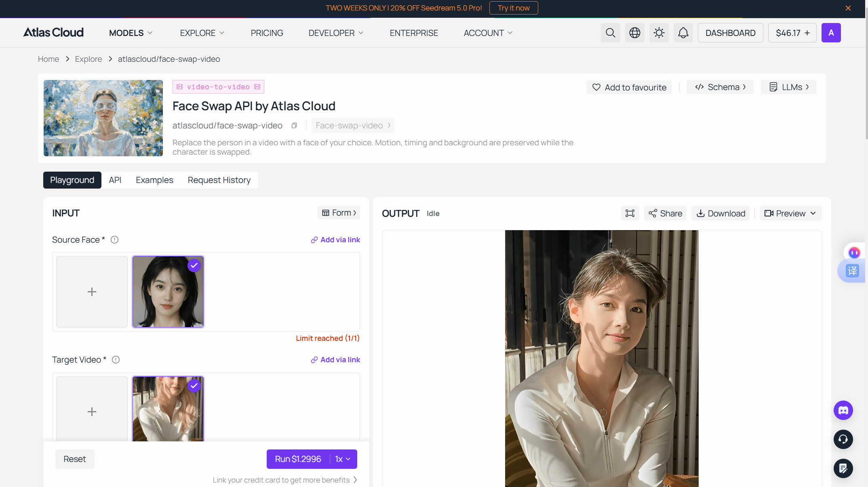Screen dimensions: 868x487
Task: Download the output
Action: click(x=721, y=213)
